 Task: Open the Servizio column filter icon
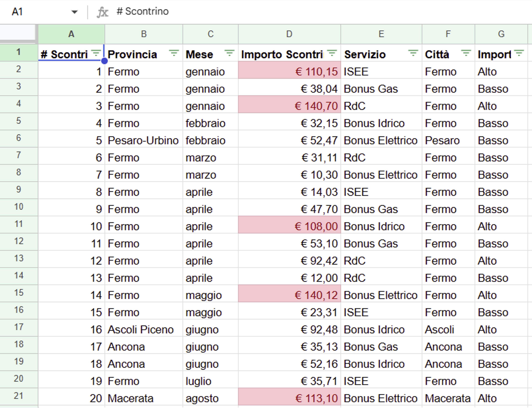(x=413, y=53)
